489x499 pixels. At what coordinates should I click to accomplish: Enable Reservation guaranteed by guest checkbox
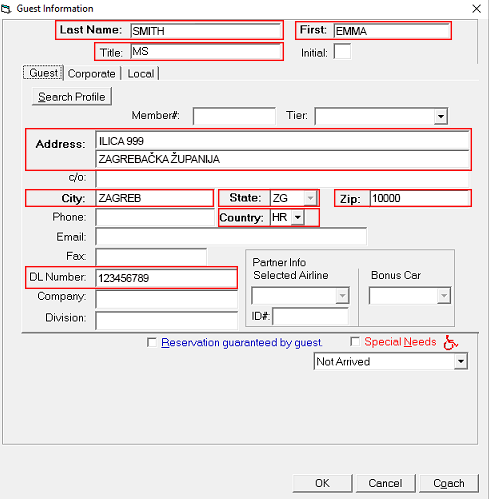tap(152, 342)
